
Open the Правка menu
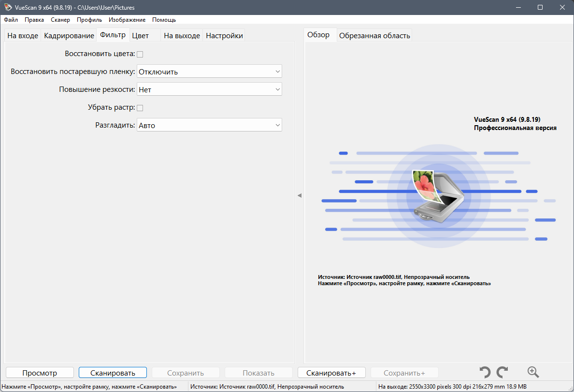pos(34,20)
